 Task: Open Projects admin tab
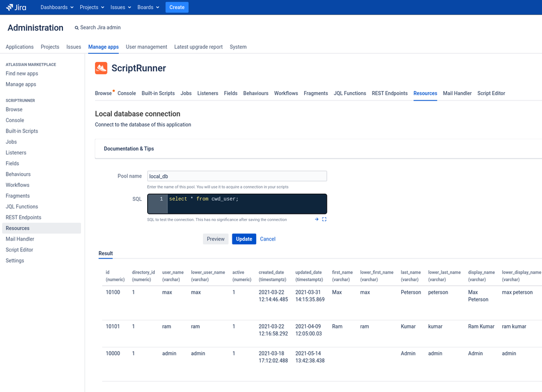pyautogui.click(x=50, y=47)
